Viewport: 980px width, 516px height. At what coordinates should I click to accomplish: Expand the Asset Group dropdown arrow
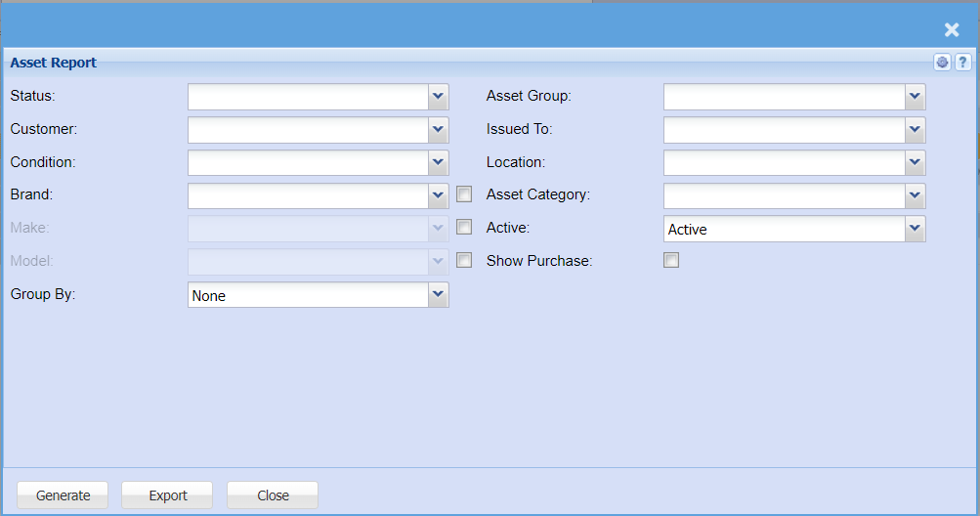(x=915, y=97)
